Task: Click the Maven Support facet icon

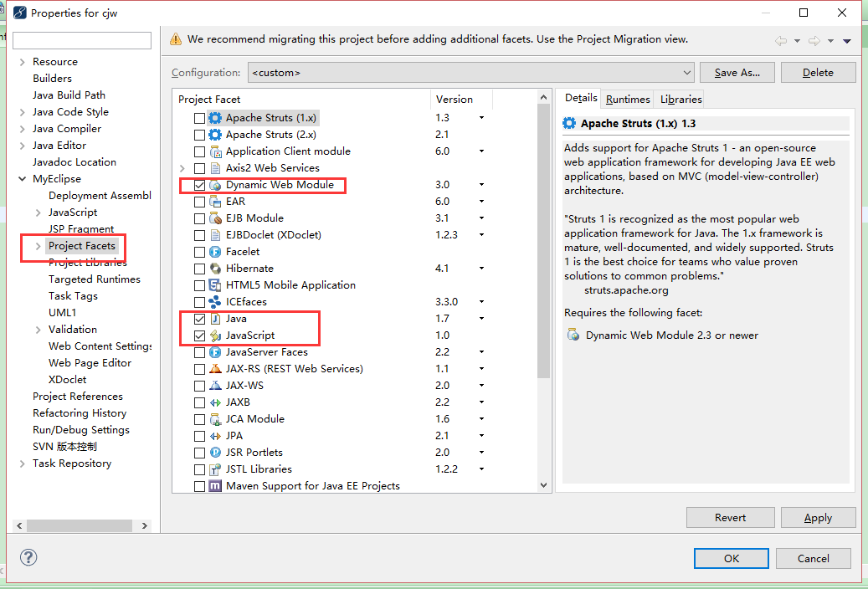Action: pos(215,486)
